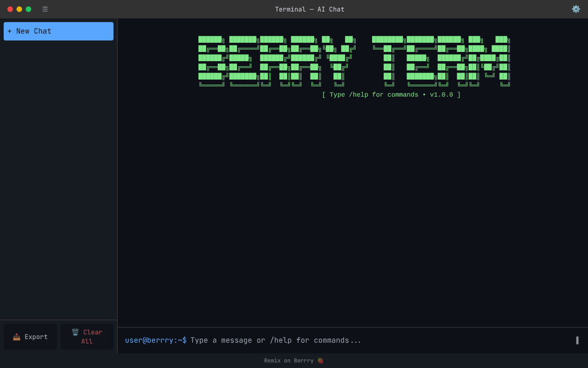Image resolution: width=588 pixels, height=368 pixels.
Task: Click the trash can icon in Clear All
Action: tap(75, 332)
